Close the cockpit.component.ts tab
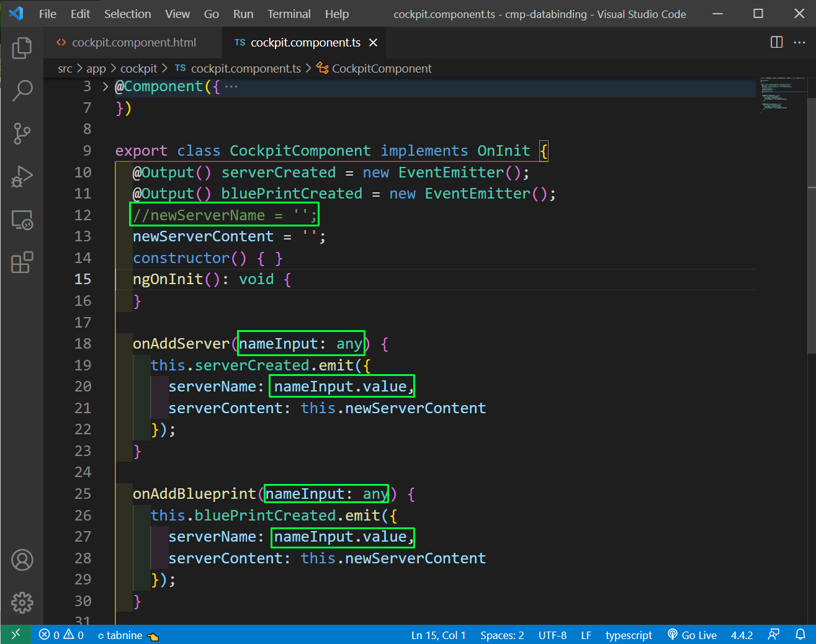 click(x=373, y=42)
